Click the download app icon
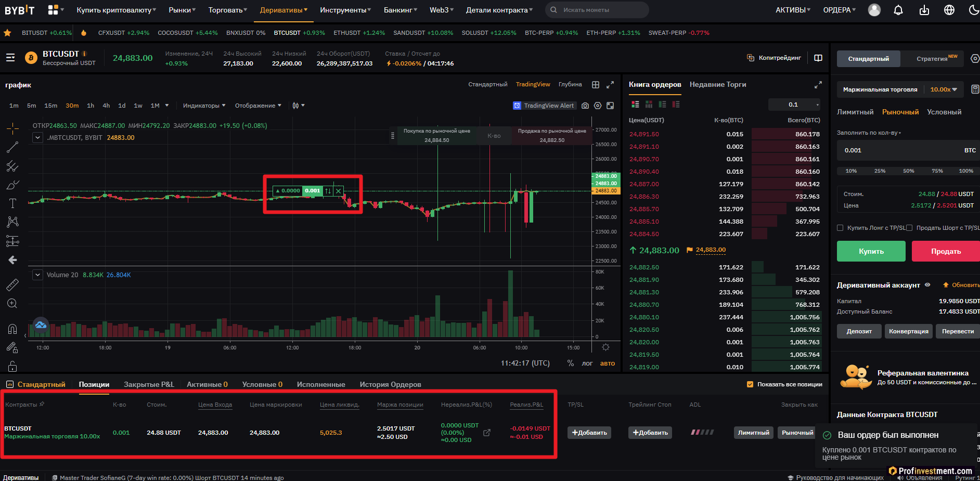The height and width of the screenshot is (481, 980). click(x=924, y=10)
